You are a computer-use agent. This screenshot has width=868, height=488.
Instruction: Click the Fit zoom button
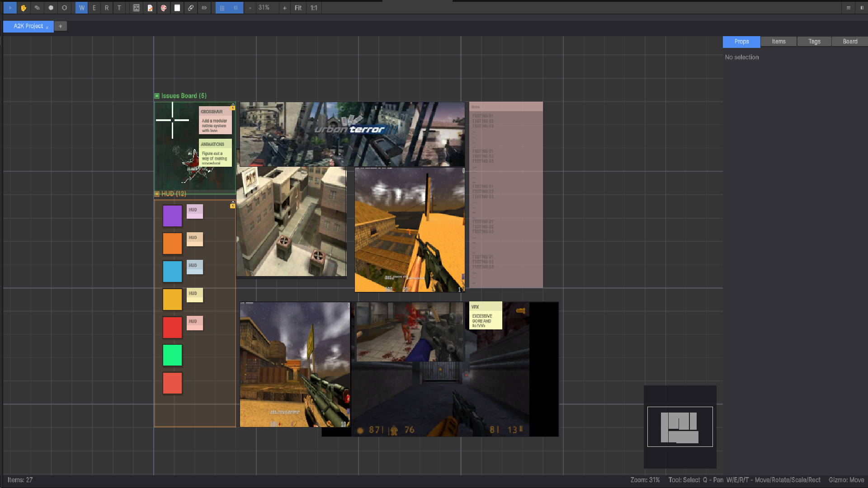pos(298,8)
